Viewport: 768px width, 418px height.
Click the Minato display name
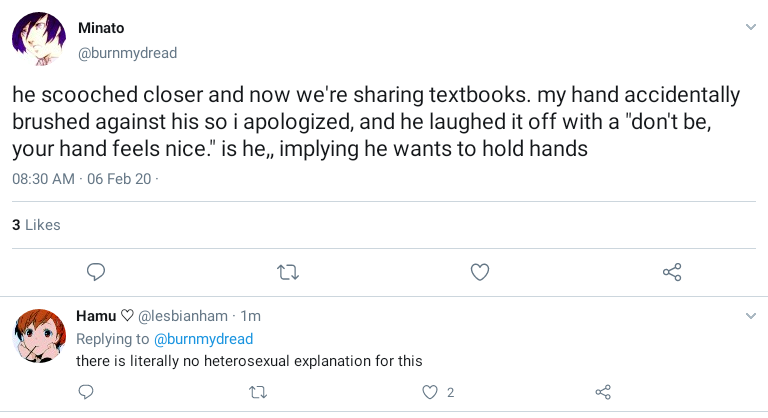(x=100, y=29)
